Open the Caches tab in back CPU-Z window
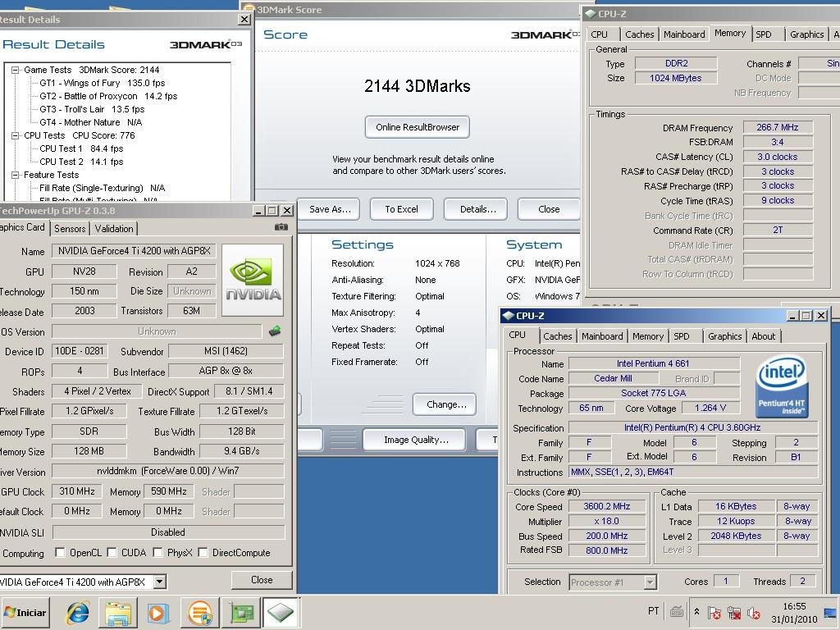The image size is (840, 630). (x=639, y=34)
